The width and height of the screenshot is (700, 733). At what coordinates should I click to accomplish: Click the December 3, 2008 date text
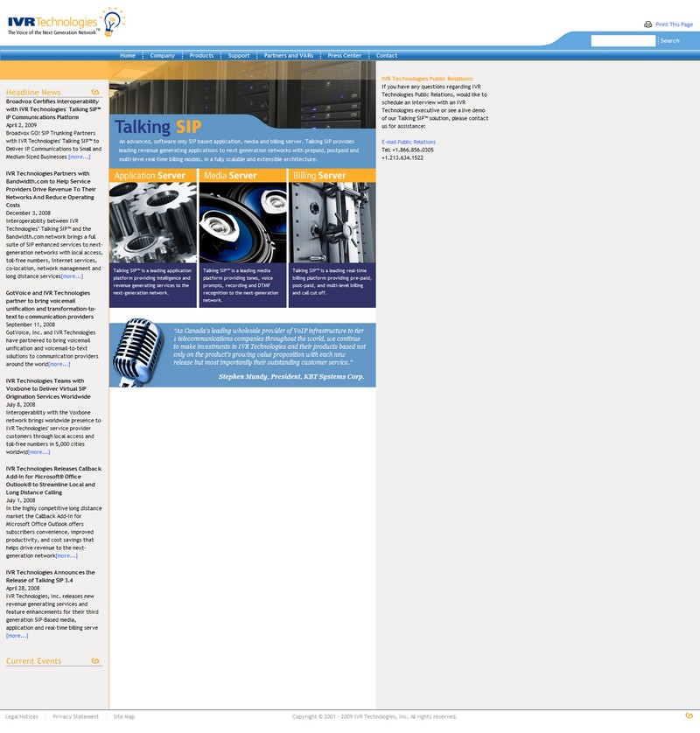(29, 213)
